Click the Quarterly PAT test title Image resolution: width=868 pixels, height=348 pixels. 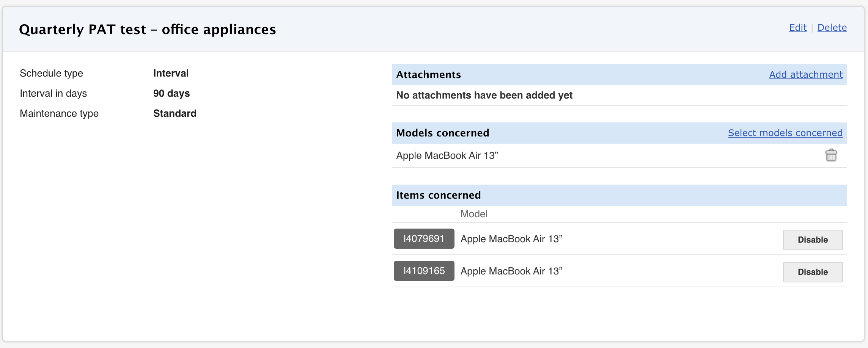pos(147,30)
